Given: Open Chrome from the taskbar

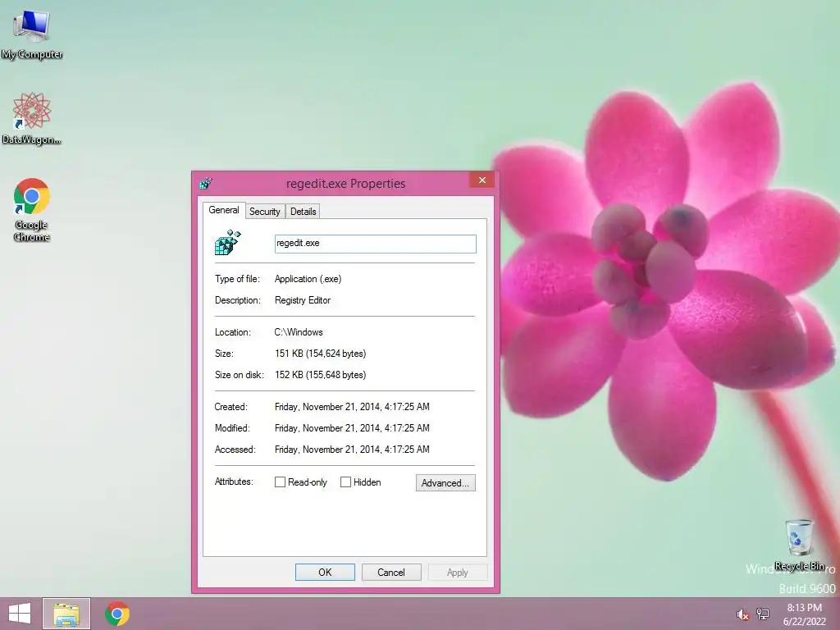Looking at the screenshot, I should [x=117, y=614].
